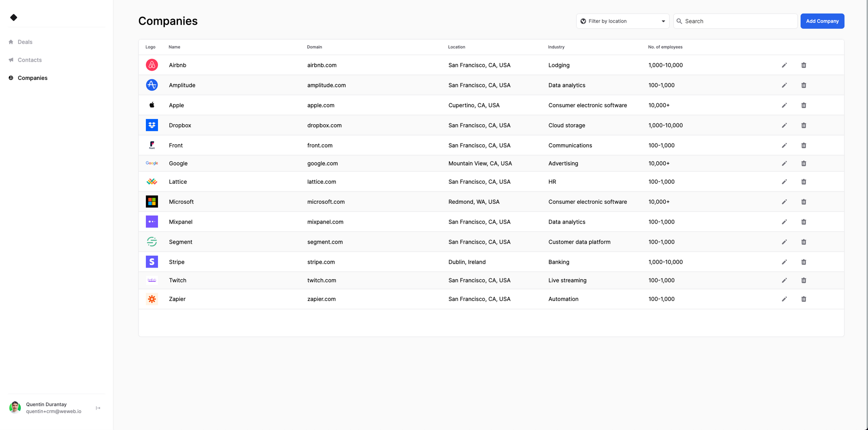Image resolution: width=868 pixels, height=430 pixels.
Task: Edit the Apple company entry
Action: tap(784, 105)
